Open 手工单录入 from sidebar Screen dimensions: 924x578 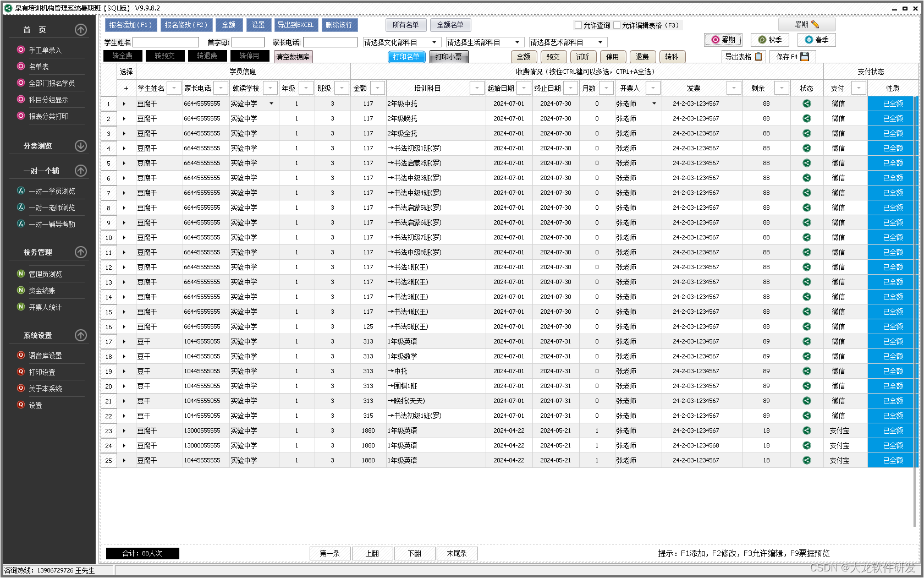tap(45, 50)
